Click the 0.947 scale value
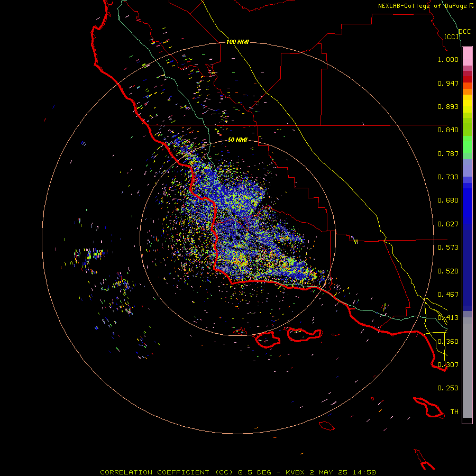This screenshot has height=476, width=476. pyautogui.click(x=448, y=83)
